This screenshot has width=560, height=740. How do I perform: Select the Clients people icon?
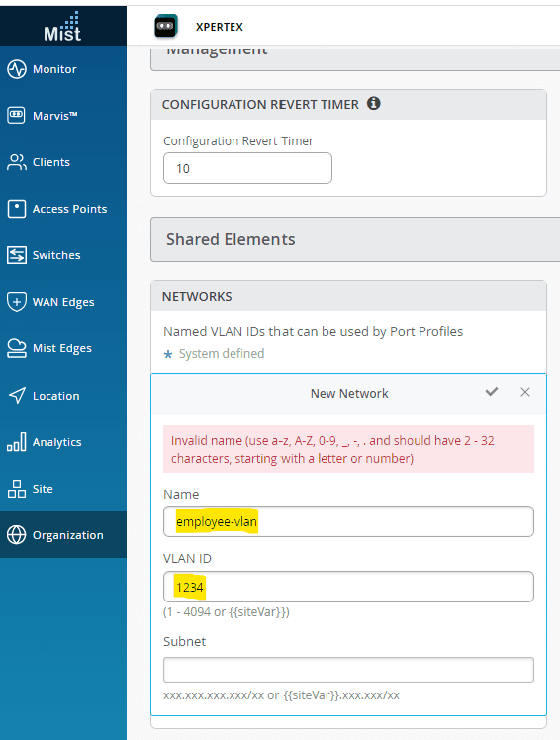17,162
